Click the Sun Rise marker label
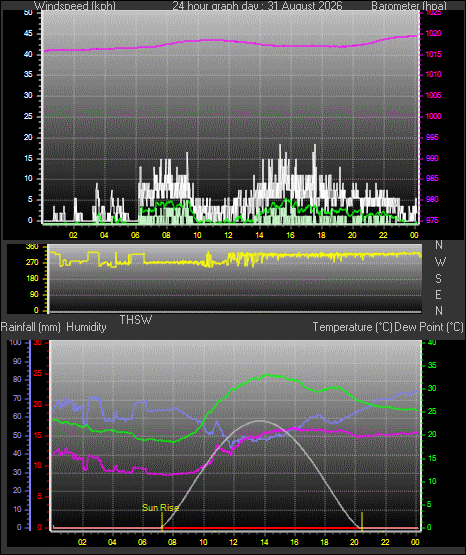 (160, 508)
